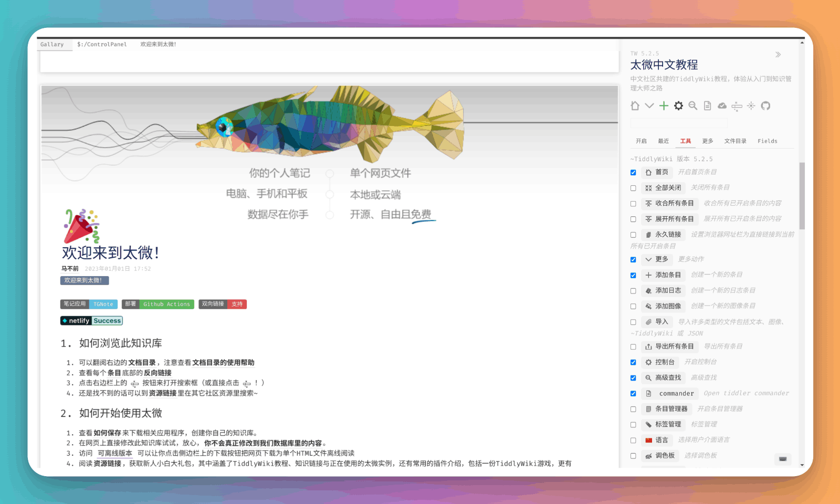Open the 调色板 palette chooser dropdown
This screenshot has width=840, height=504.
coord(659,456)
